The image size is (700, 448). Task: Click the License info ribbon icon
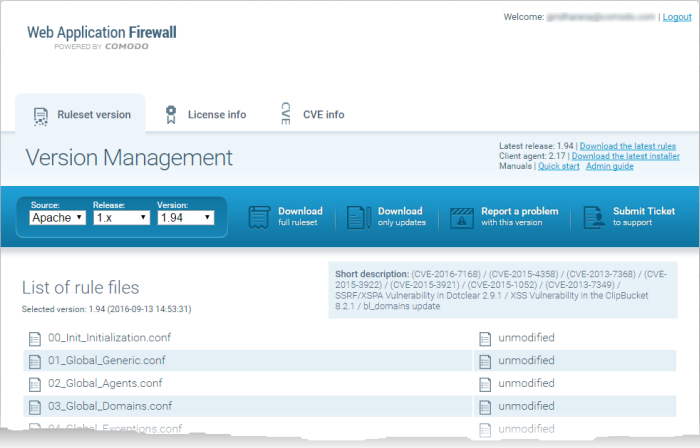[x=172, y=114]
